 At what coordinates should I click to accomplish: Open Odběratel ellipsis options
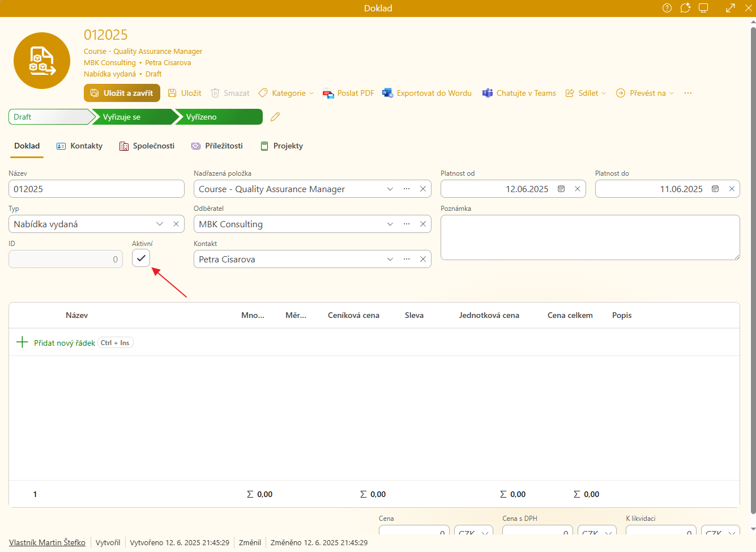click(x=407, y=224)
